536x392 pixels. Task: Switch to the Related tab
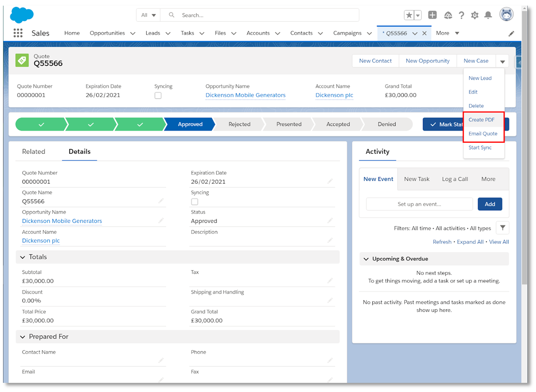tap(34, 152)
